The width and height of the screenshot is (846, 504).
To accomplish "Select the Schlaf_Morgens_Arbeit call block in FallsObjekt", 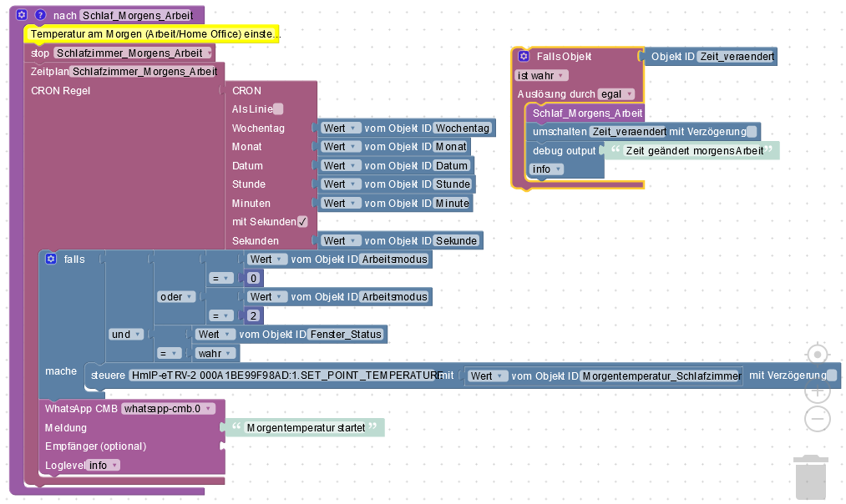I will 586,113.
